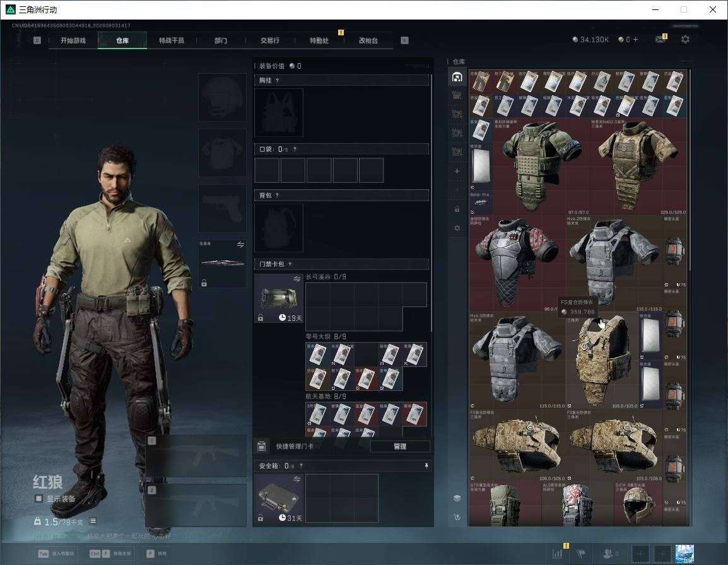The image size is (728, 565).
Task: Pin the 安全箱 section with pin icon
Action: 426,465
